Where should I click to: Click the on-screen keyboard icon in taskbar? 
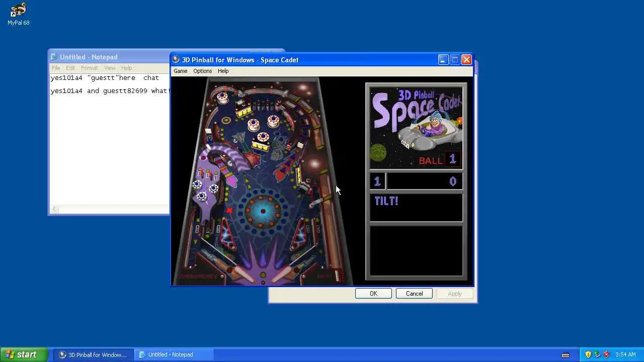(566, 354)
